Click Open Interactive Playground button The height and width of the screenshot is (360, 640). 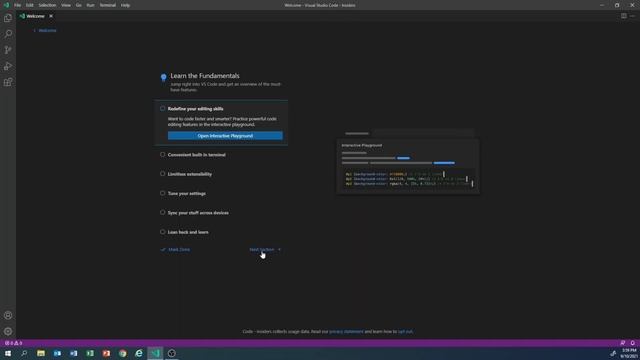[x=225, y=136]
